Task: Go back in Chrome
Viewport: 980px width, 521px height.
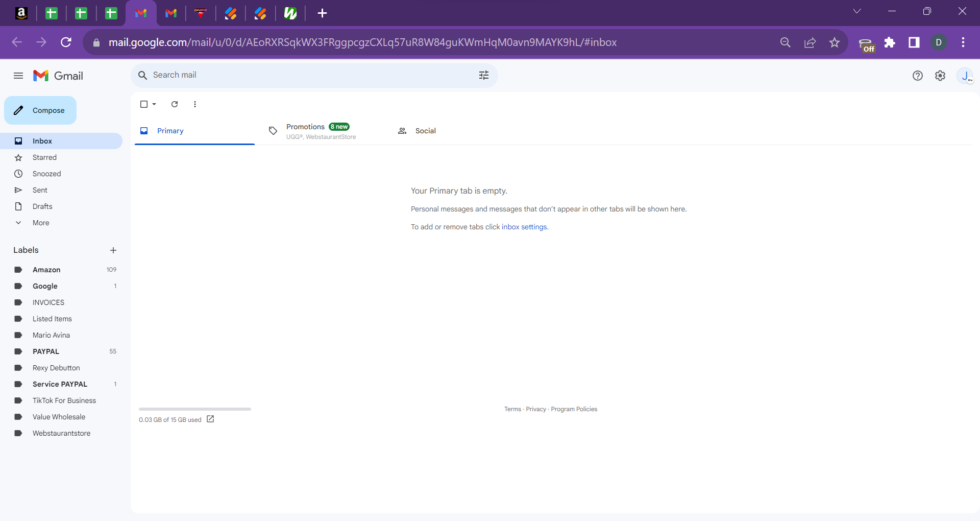Action: 17,42
